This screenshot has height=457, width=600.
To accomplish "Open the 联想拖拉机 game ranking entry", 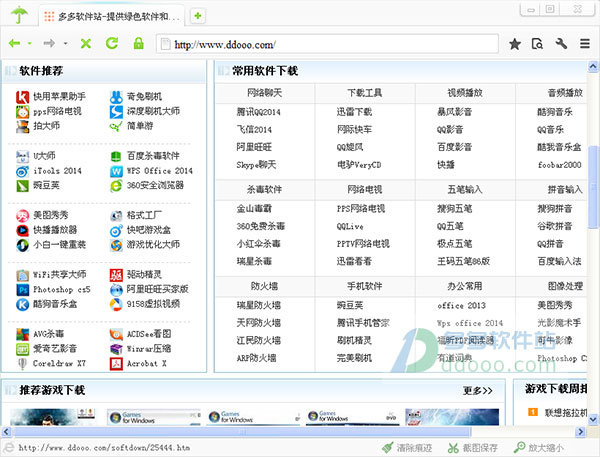I will pyautogui.click(x=566, y=413).
